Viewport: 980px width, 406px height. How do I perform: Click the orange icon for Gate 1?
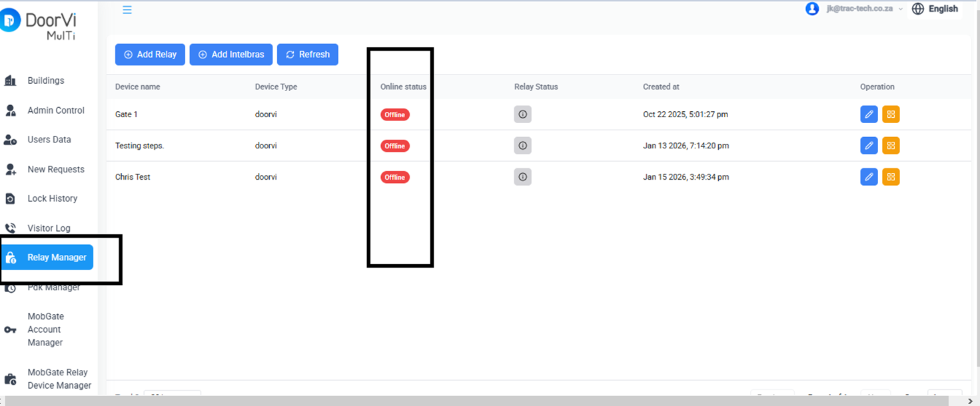[891, 114]
